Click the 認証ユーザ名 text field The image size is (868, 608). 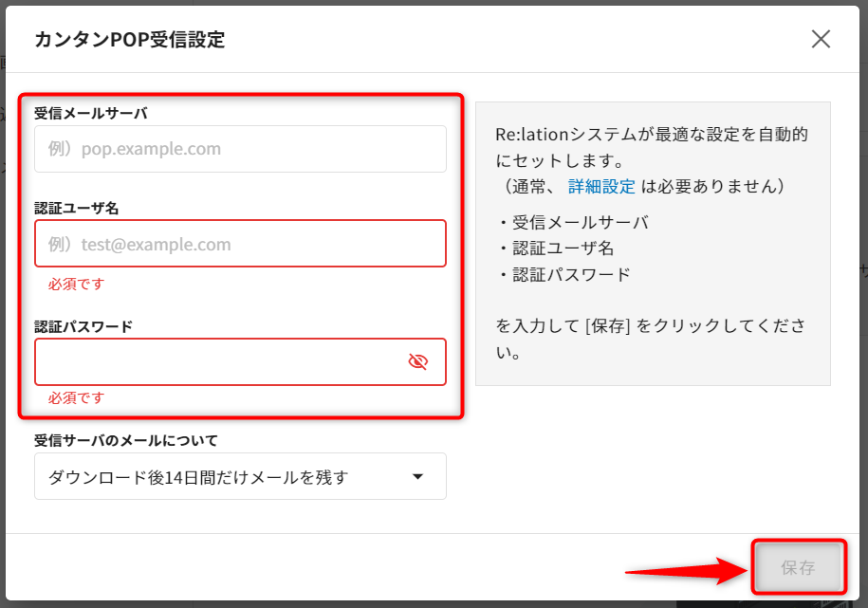tap(239, 244)
